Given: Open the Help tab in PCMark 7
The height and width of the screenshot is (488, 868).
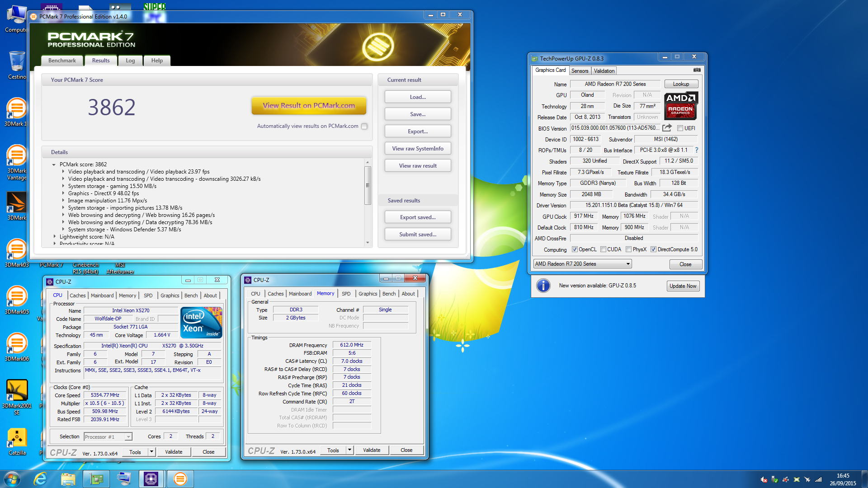Looking at the screenshot, I should click(x=157, y=61).
